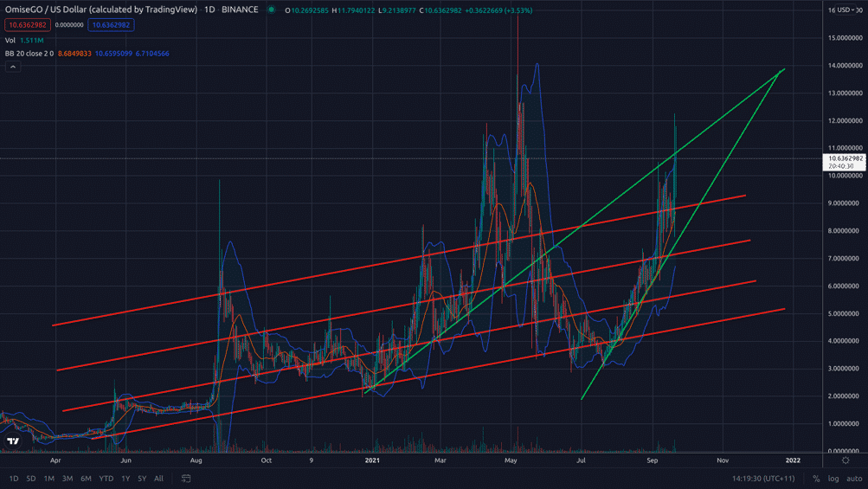Collapse the indicator legend chevron
Image resolution: width=868 pixels, height=489 pixels.
click(x=13, y=67)
